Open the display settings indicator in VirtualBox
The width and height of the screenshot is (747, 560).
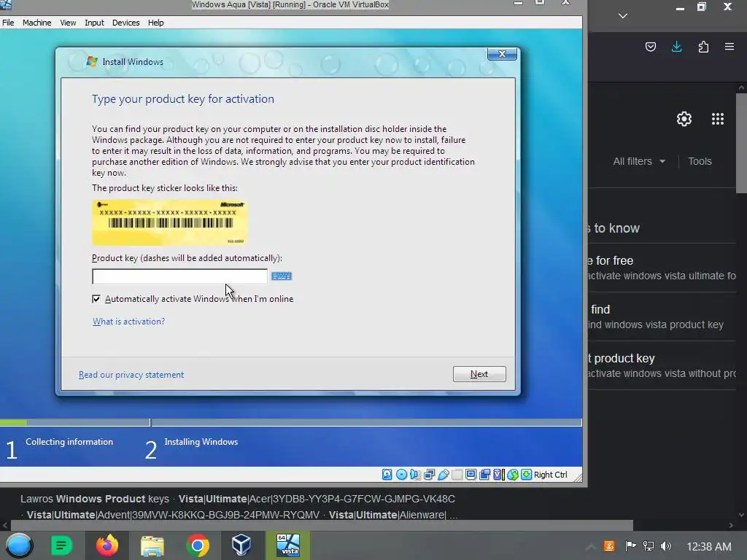[x=471, y=474]
